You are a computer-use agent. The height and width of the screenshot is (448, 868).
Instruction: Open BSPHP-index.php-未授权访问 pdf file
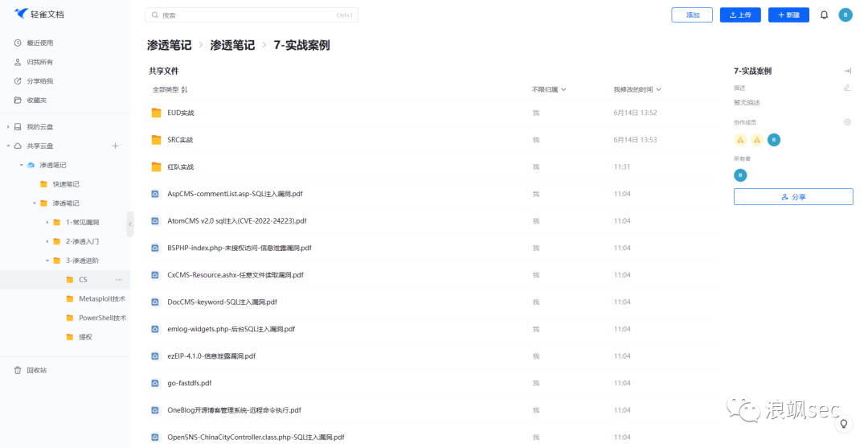click(240, 248)
